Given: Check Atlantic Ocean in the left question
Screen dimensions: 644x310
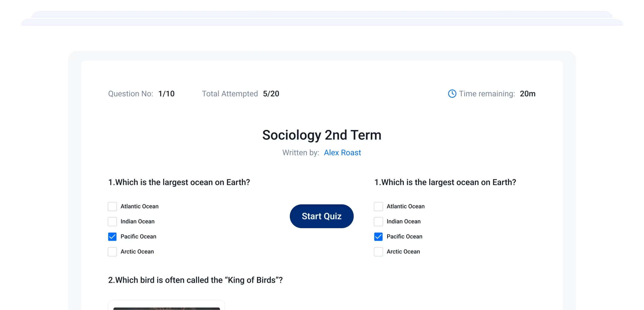Looking at the screenshot, I should (112, 206).
